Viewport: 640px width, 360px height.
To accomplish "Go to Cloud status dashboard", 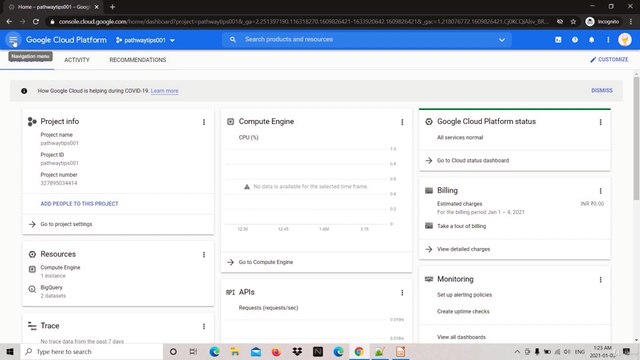I will (473, 160).
